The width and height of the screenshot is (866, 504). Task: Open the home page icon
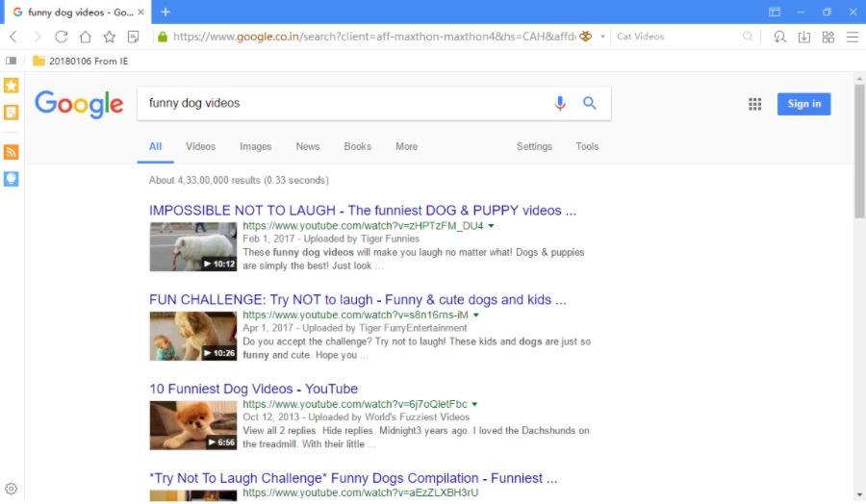pos(85,37)
